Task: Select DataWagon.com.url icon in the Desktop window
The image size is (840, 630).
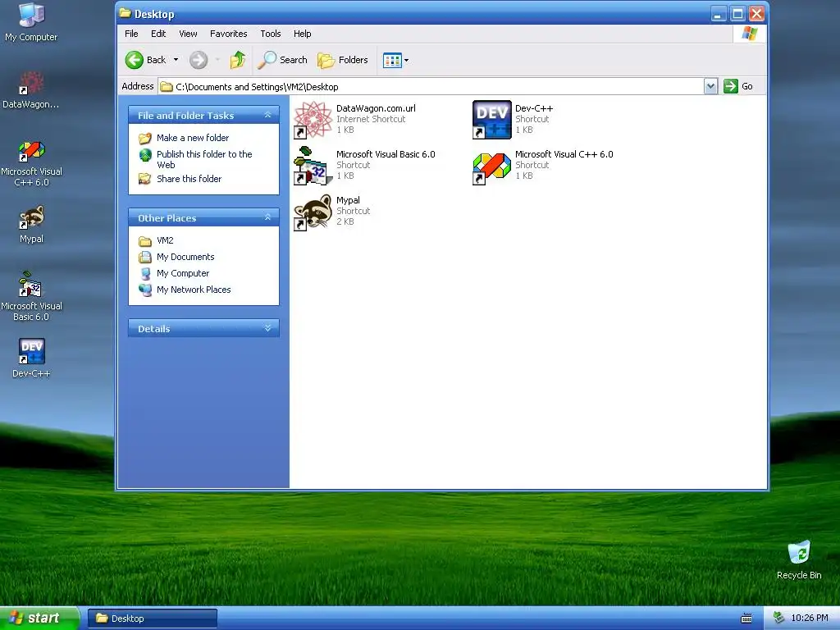Action: click(313, 120)
